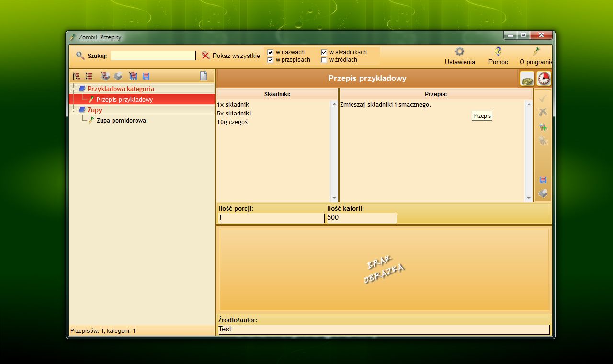Viewport: 613px width, 364px height.
Task: Click the print category list icon
Action: [105, 76]
